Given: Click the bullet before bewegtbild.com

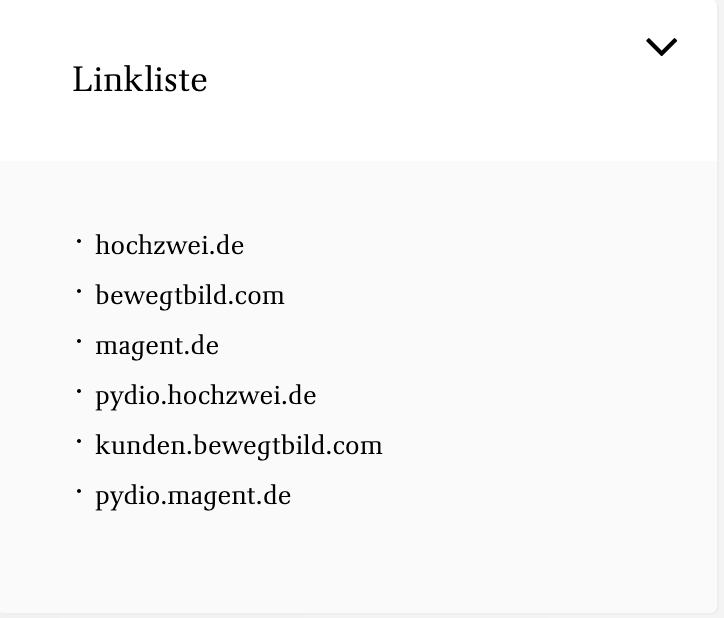Looking at the screenshot, I should (x=79, y=292).
